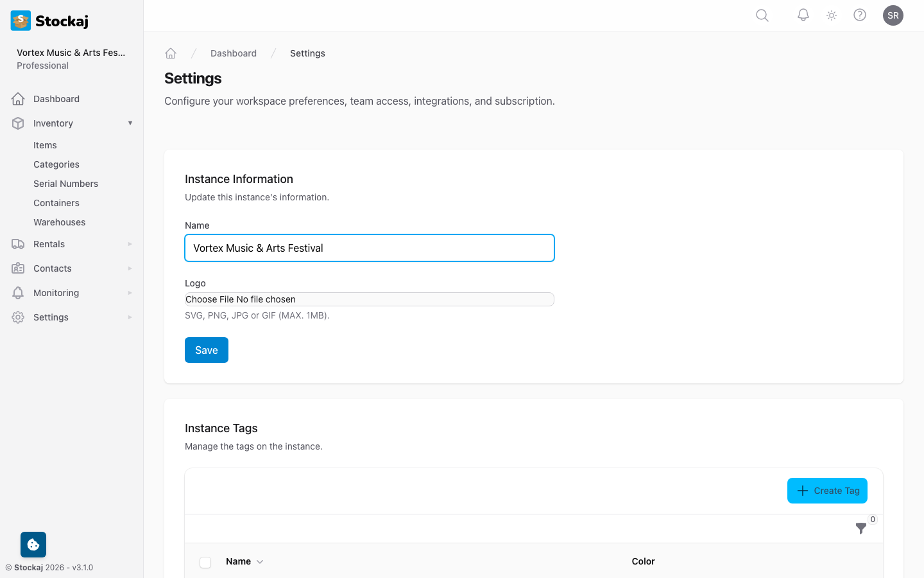This screenshot has height=578, width=924.
Task: Go to Dashboard from the sidebar
Action: click(56, 98)
